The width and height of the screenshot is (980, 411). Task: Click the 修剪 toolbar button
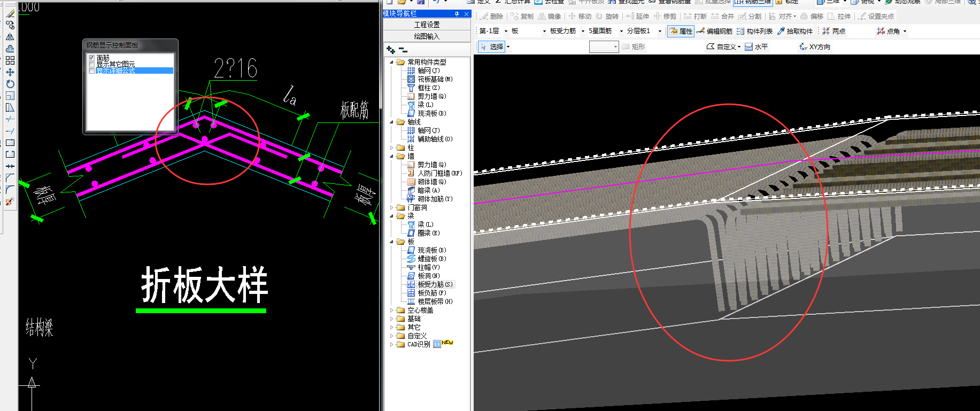665,16
